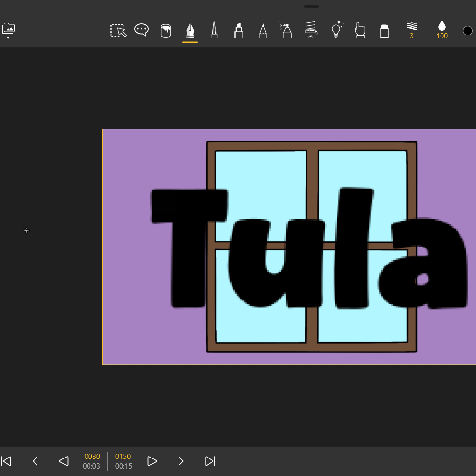
Task: Select the paint bucket fill tool
Action: click(166, 31)
